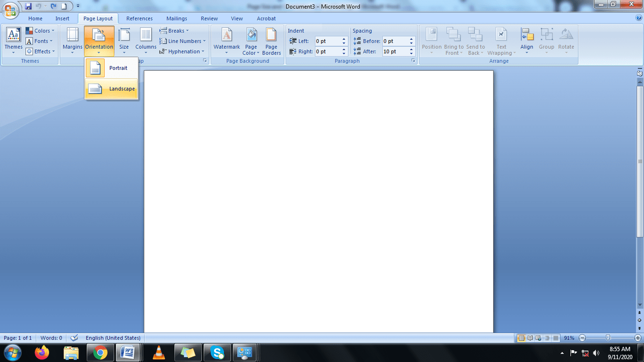Select Landscape page orientation
Viewport: 644px width, 362px height.
click(x=111, y=88)
